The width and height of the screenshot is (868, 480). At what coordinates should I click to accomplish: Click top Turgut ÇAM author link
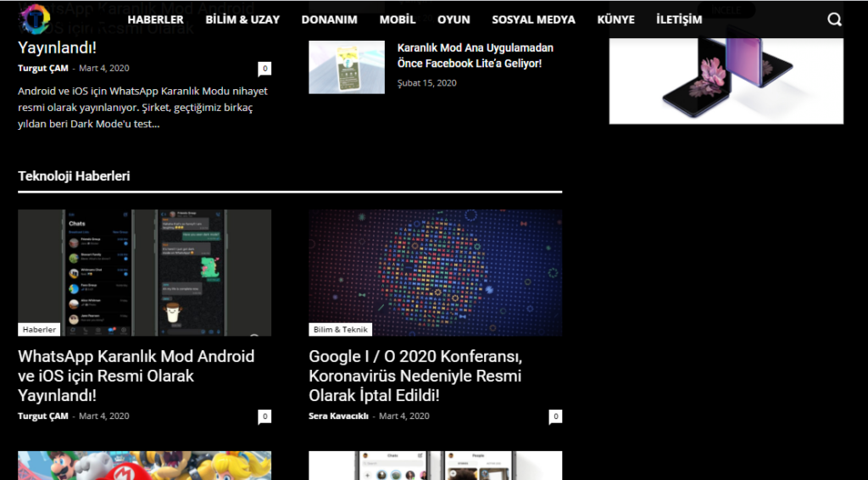tap(43, 68)
